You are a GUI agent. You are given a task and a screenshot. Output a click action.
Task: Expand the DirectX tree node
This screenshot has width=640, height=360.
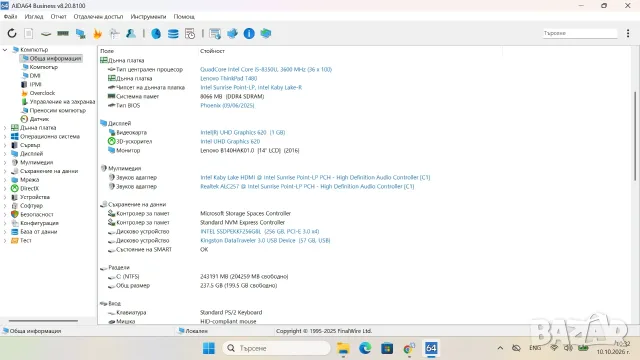[5, 188]
